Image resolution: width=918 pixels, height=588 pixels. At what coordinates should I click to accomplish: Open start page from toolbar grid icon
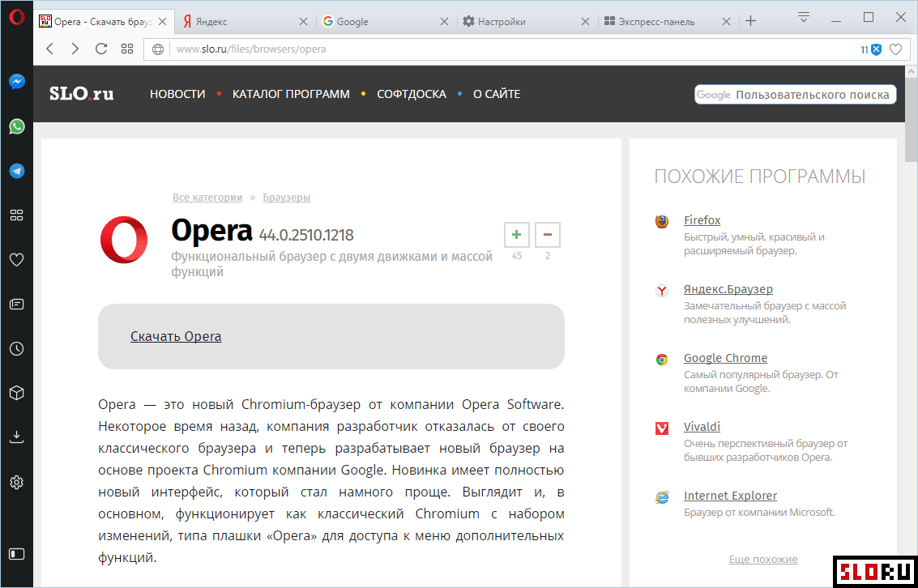(x=127, y=49)
